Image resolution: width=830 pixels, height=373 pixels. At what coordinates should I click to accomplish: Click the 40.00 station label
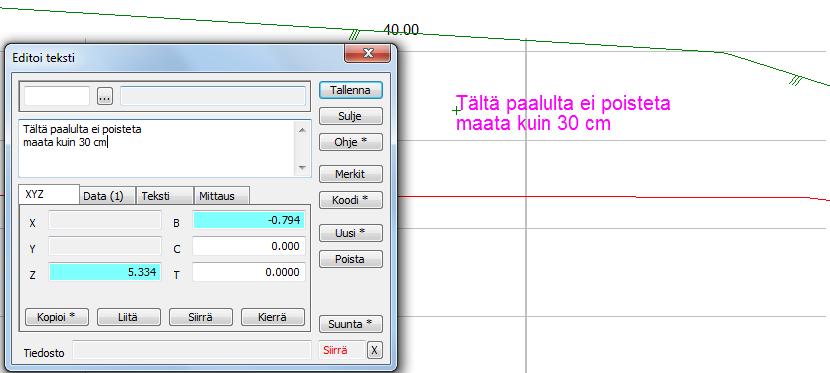click(401, 30)
